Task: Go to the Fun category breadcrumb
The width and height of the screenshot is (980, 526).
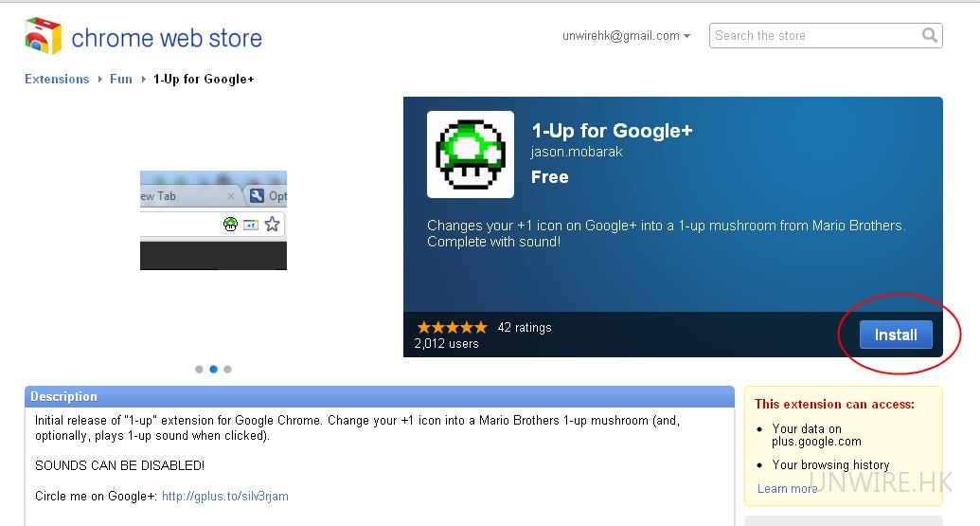Action: tap(121, 80)
